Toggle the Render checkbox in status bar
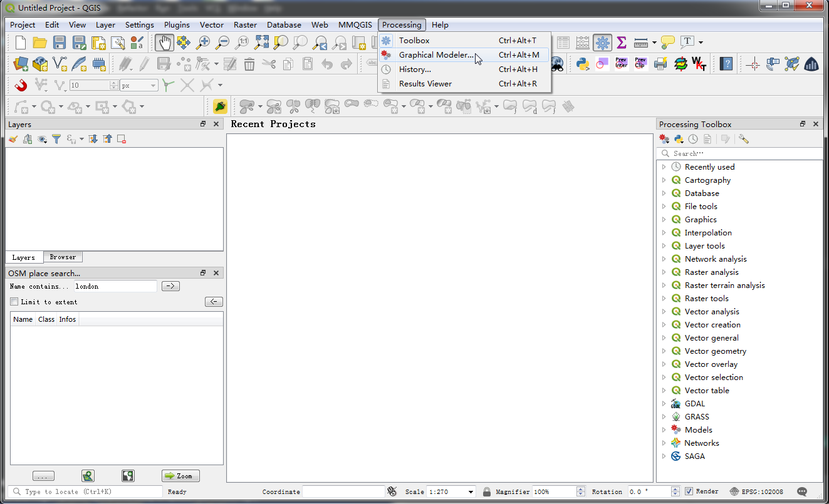 689,491
